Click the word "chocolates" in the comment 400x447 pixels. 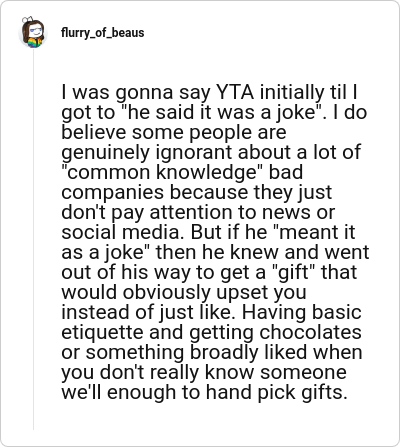(310, 332)
